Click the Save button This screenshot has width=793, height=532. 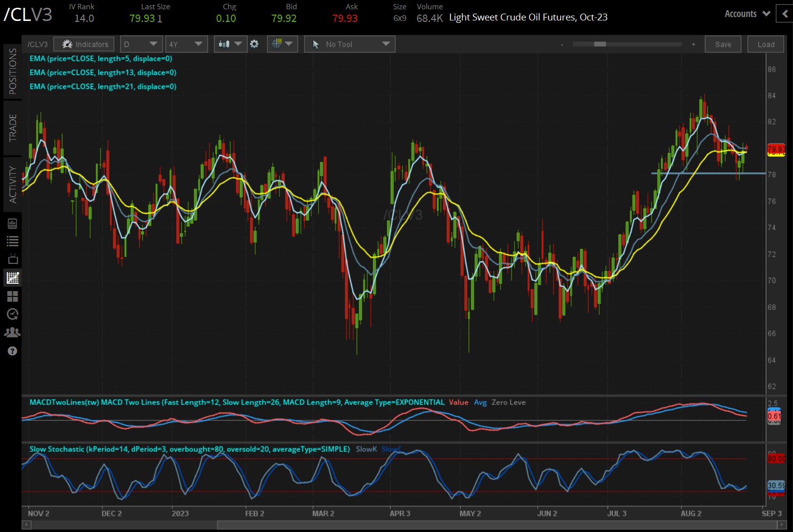coord(723,44)
